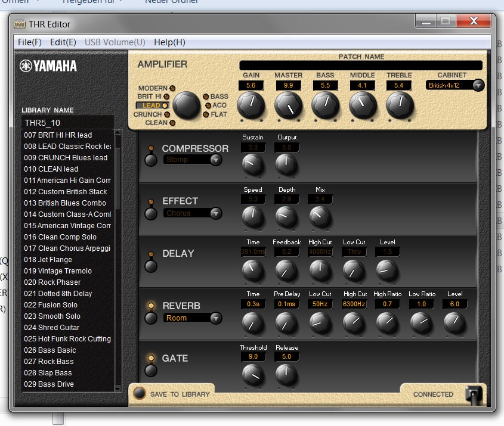
Task: Click the Delay Feedback knob
Action: (286, 270)
